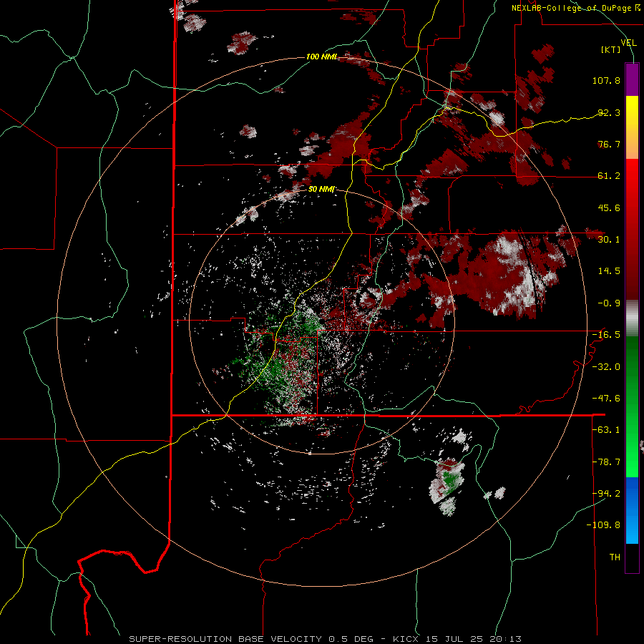
Task: Click the -63.1 velocity scale value
Action: (x=606, y=430)
